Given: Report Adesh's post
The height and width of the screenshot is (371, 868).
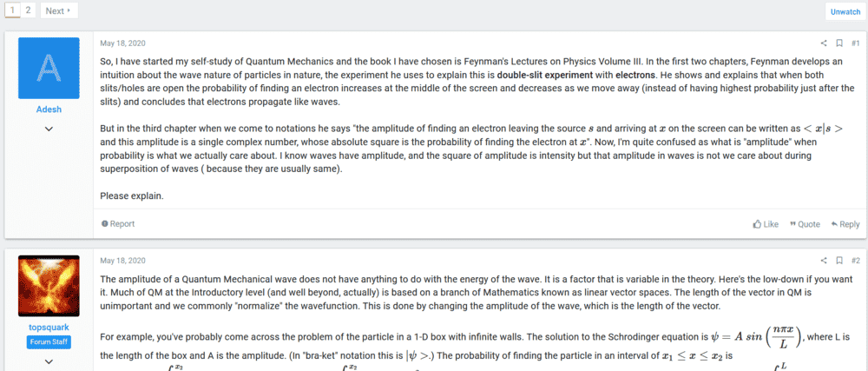Looking at the screenshot, I should [118, 224].
